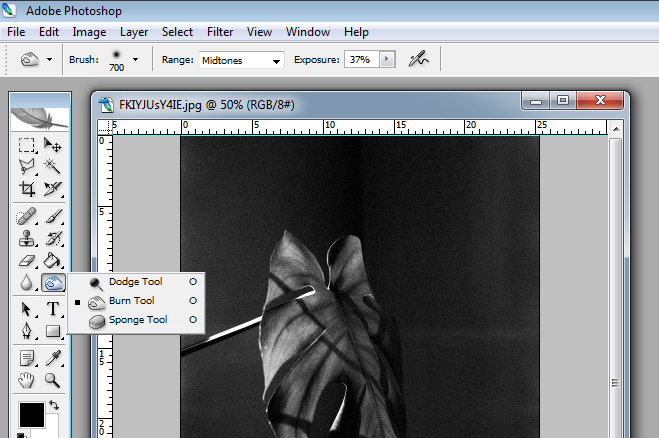Click the Exposure percentage input field
Viewport: 659px width, 438px height.
[360, 60]
